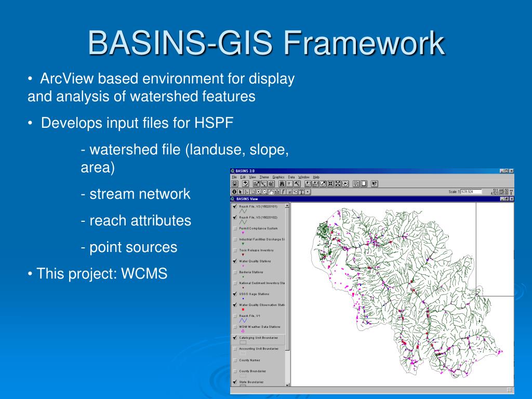Select the Zoom Out magnifier tool
The image size is (532, 399).
pyautogui.click(x=264, y=192)
